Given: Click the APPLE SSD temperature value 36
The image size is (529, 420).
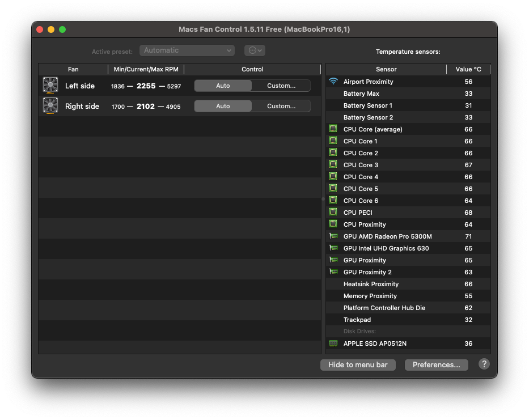Looking at the screenshot, I should (468, 343).
